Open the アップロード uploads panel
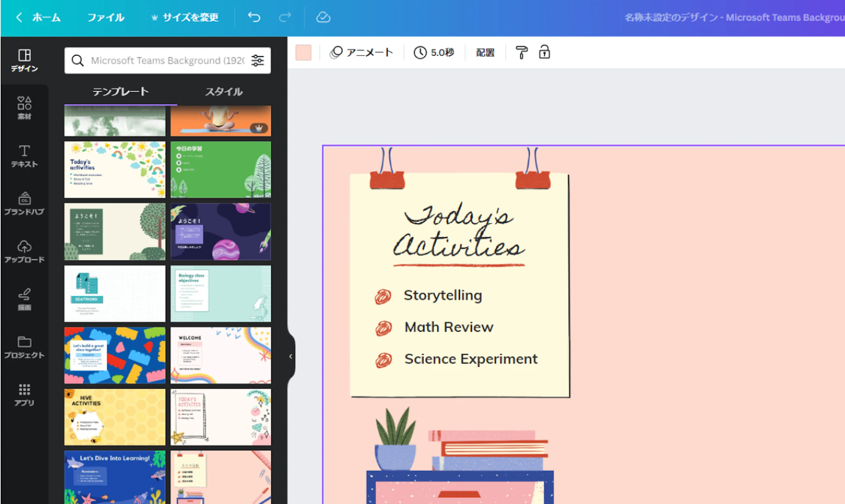Image resolution: width=845 pixels, height=504 pixels. [x=24, y=252]
